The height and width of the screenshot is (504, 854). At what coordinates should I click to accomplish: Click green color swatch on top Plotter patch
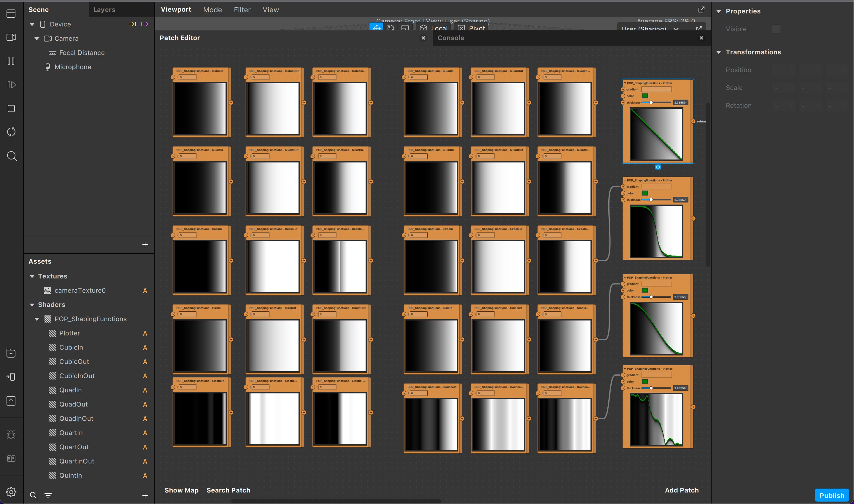pos(645,96)
